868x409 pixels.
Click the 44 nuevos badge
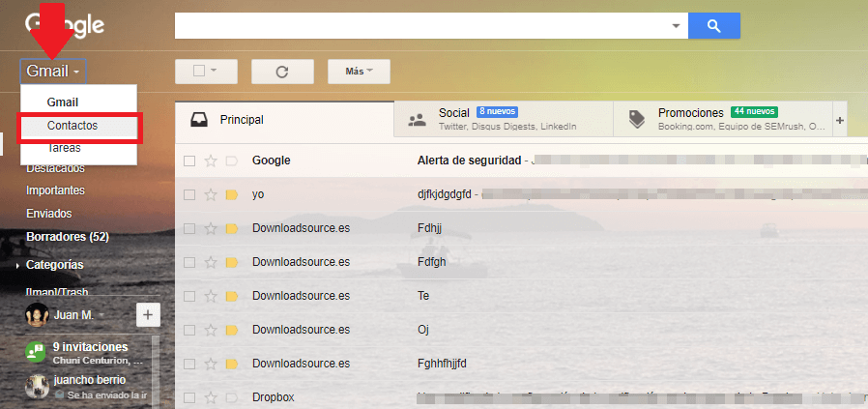point(754,112)
